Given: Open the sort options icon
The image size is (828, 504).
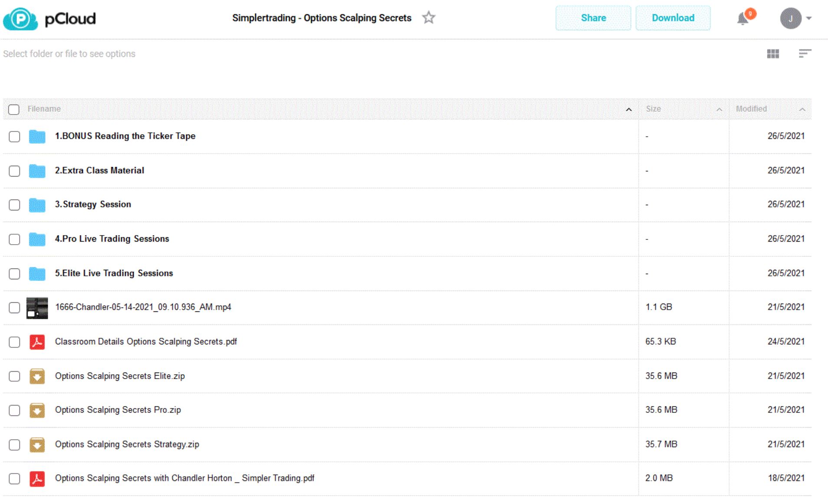Looking at the screenshot, I should click(x=805, y=53).
